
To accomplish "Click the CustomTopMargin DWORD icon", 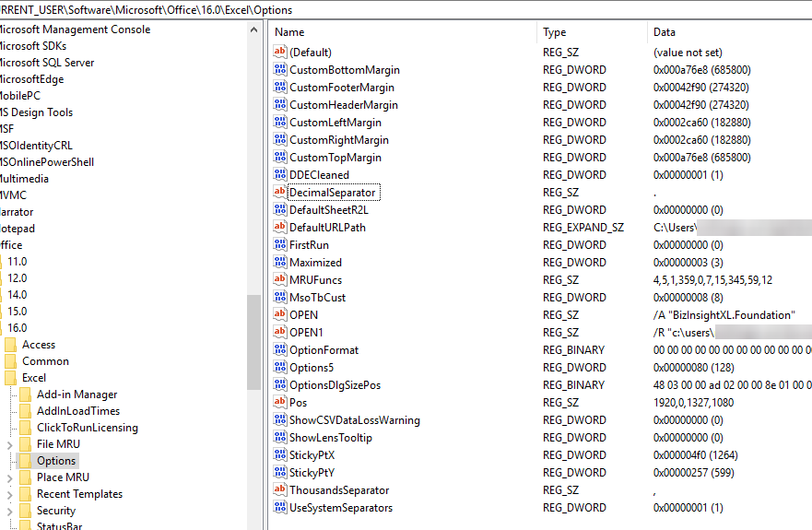I will pyautogui.click(x=280, y=157).
